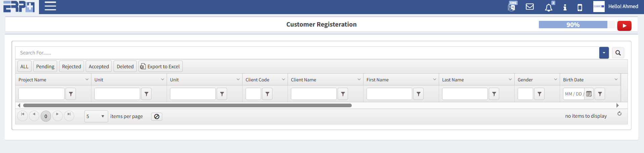Open Birth Date calendar picker
Screen dimensions: 644x153
click(589, 94)
